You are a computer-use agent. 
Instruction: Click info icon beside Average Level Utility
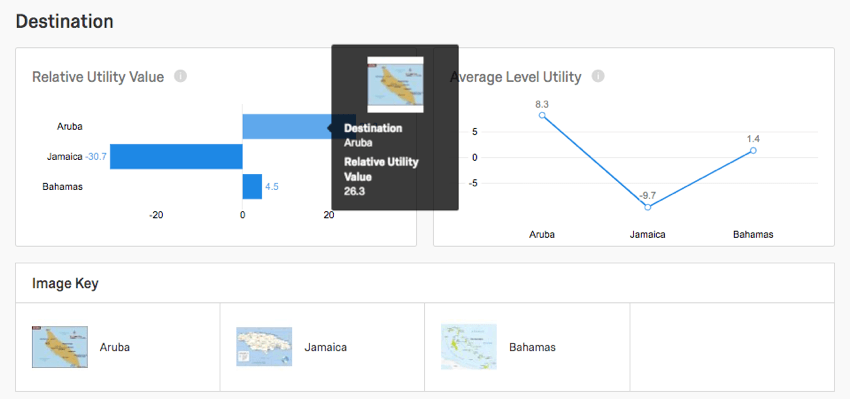tap(598, 76)
